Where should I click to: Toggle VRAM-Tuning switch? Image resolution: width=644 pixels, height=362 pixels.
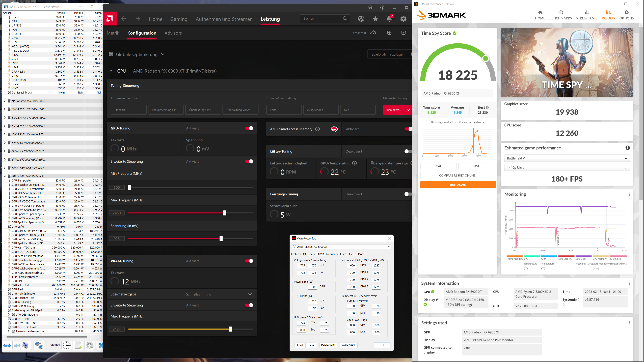[249, 261]
